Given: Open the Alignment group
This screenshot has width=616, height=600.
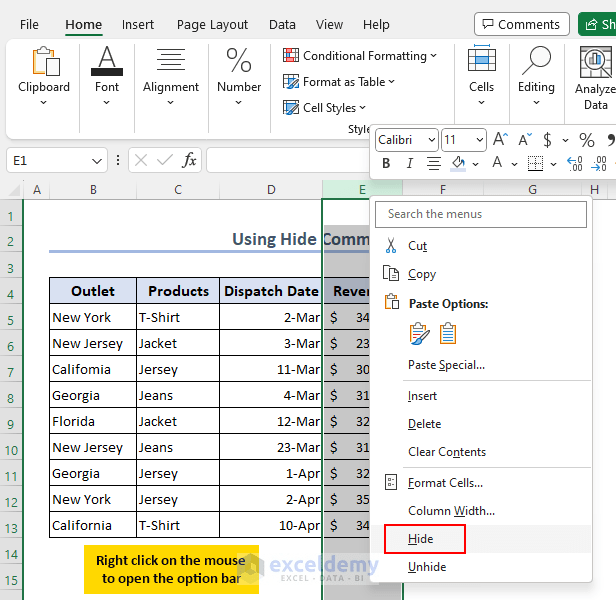Looking at the screenshot, I should point(170,76).
